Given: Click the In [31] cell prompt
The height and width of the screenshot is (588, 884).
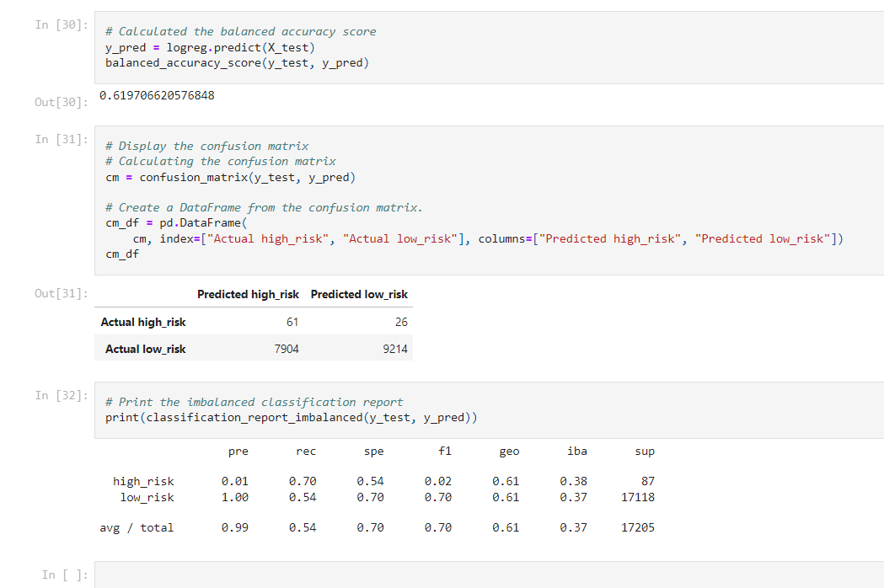Looking at the screenshot, I should 61,139.
